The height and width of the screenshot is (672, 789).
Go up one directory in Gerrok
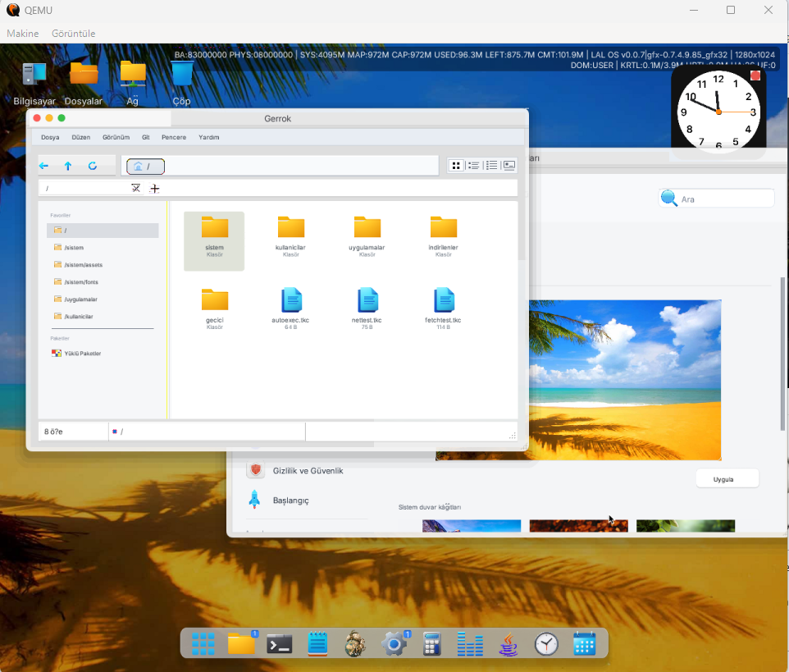click(68, 166)
